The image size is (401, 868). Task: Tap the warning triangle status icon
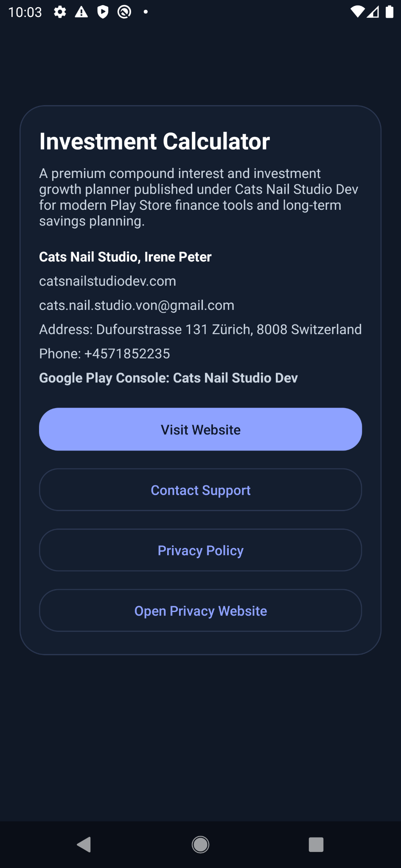(81, 12)
